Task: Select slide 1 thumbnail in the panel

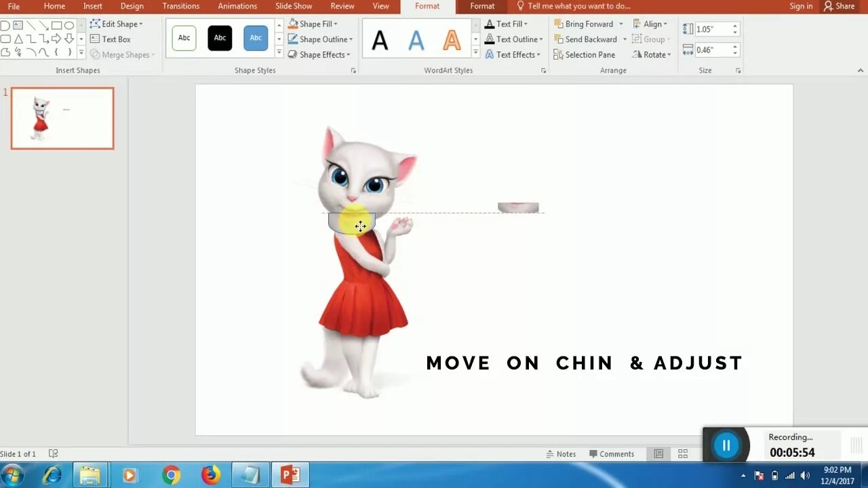Action: point(62,118)
